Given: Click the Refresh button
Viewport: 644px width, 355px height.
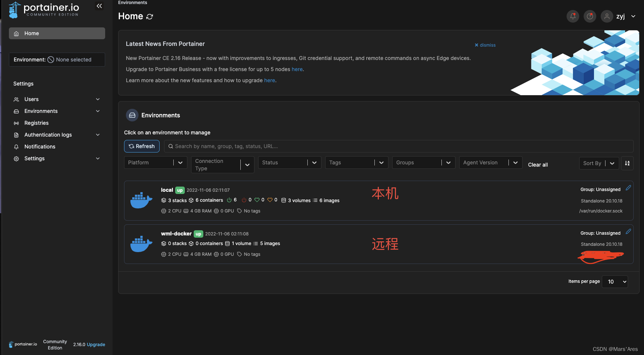Looking at the screenshot, I should pos(142,146).
